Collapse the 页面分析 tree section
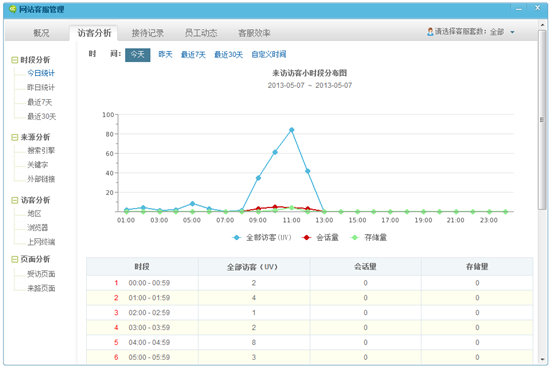The height and width of the screenshot is (367, 552). [x=14, y=260]
